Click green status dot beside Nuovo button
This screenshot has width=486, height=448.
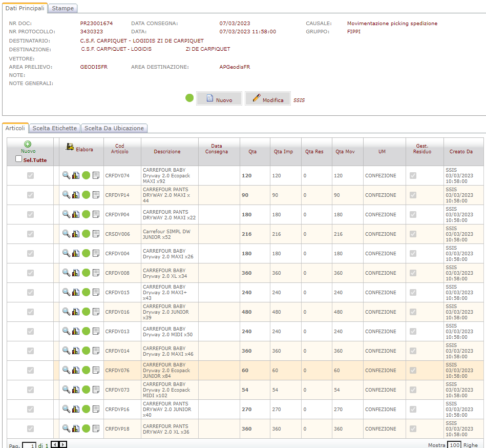(x=189, y=98)
